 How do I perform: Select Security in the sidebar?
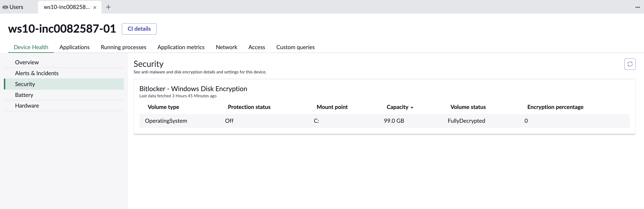click(64, 84)
